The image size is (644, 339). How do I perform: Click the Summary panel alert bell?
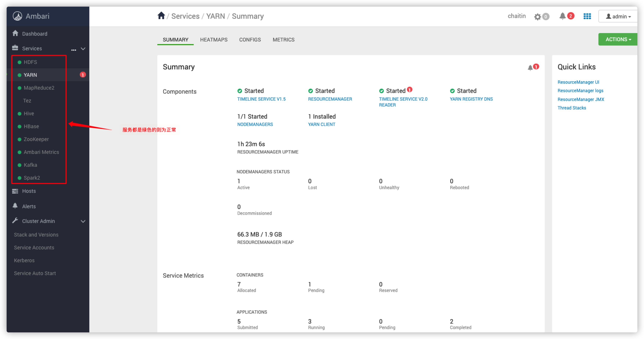tap(530, 67)
